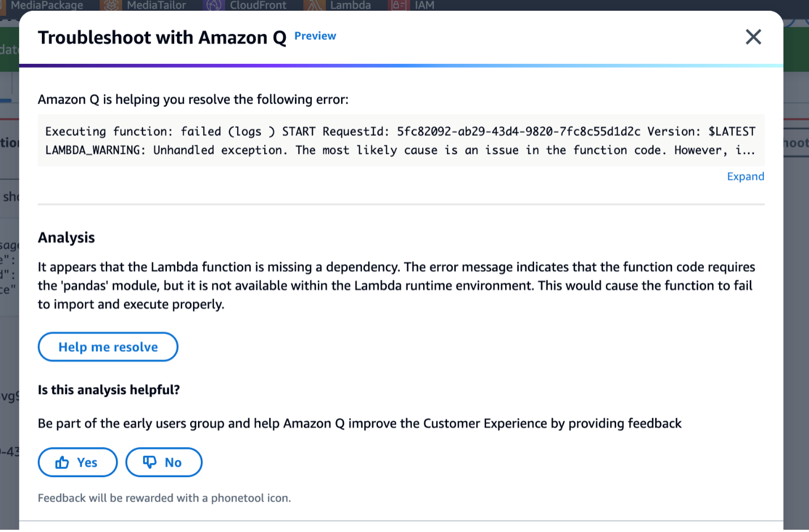809x532 pixels.
Task: Click the blue Preview label beside the title
Action: tap(315, 36)
